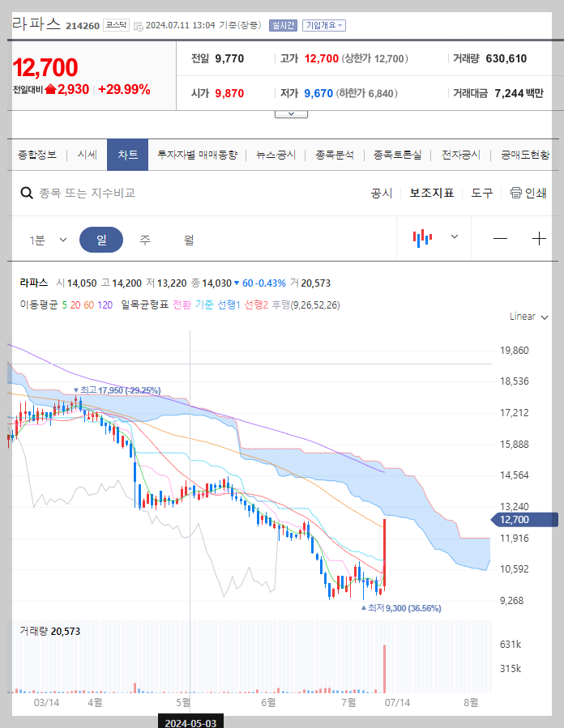Screen dimensions: 564x728
Task: Toggle the 5-day moving average line
Action: (63, 302)
